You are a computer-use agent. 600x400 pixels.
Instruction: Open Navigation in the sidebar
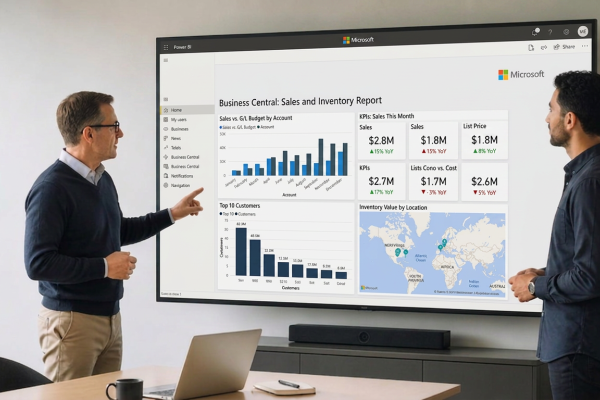click(187, 185)
